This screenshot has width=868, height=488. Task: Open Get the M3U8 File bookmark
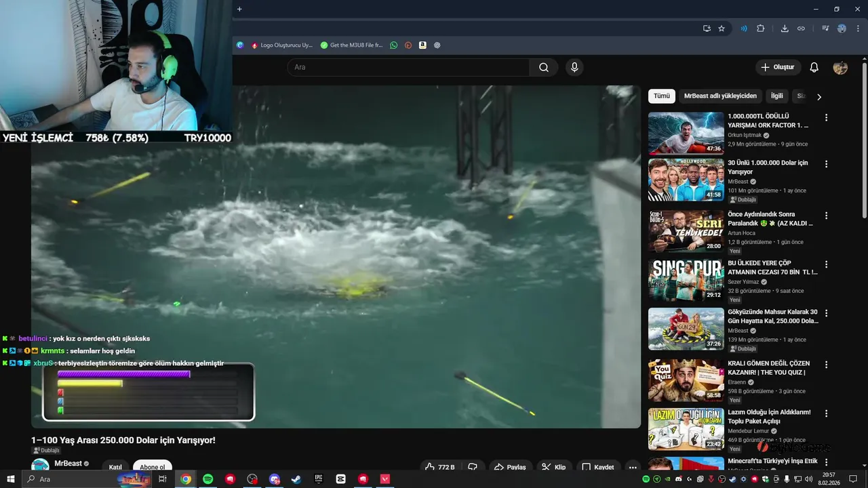tap(352, 45)
